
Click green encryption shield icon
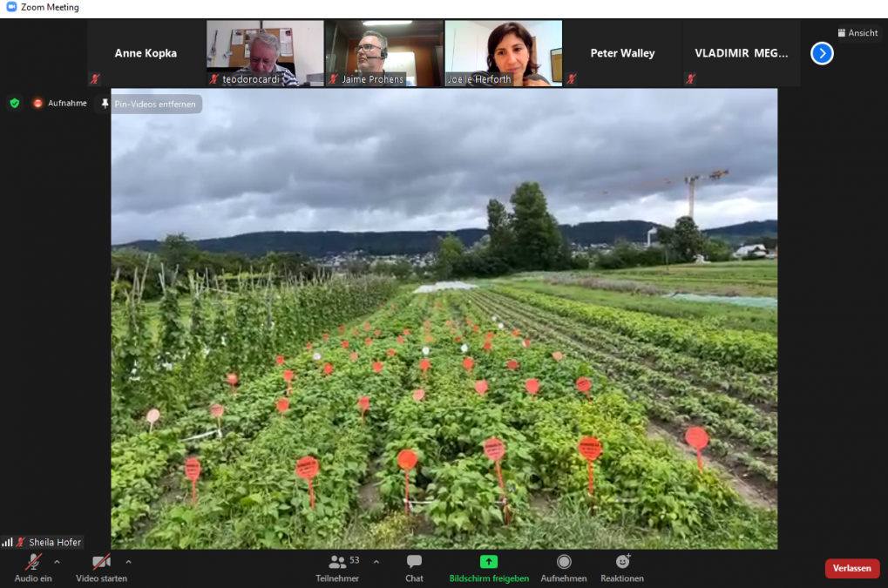(x=14, y=103)
